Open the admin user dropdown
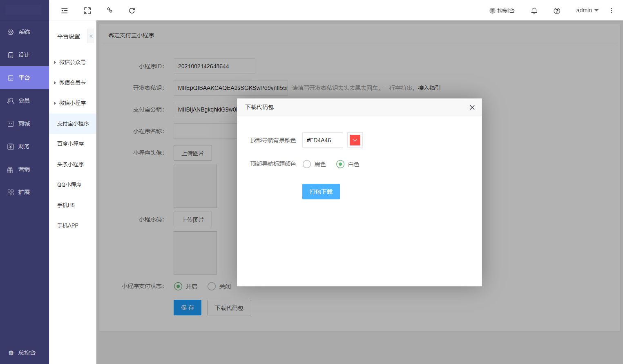 (x=587, y=10)
